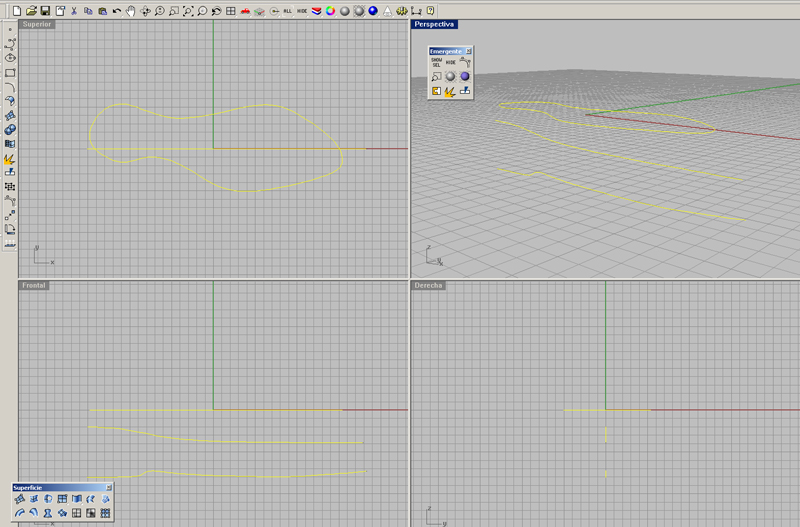
Task: Select the Rectangle tool
Action: (10, 72)
